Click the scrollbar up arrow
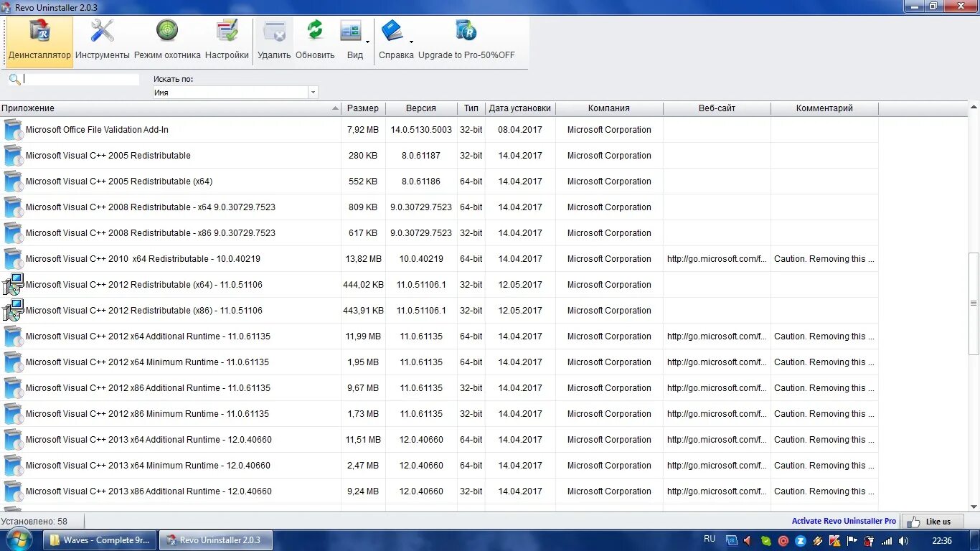 [974, 107]
